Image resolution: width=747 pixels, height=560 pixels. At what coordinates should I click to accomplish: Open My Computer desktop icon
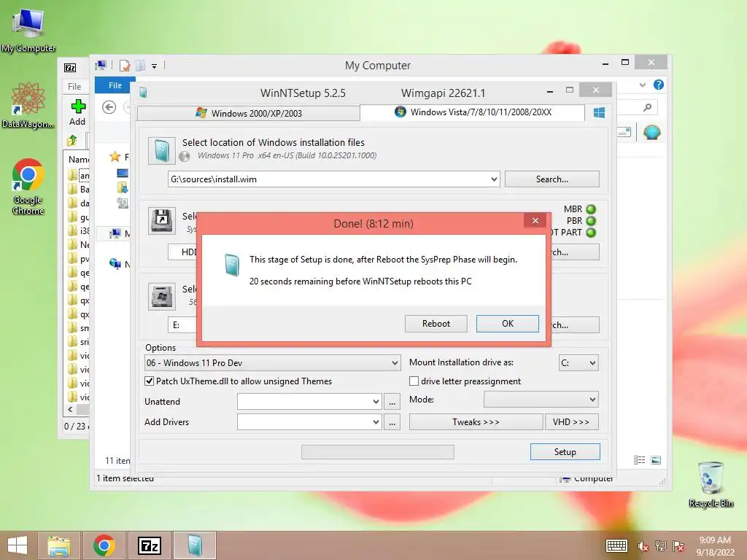pyautogui.click(x=28, y=29)
